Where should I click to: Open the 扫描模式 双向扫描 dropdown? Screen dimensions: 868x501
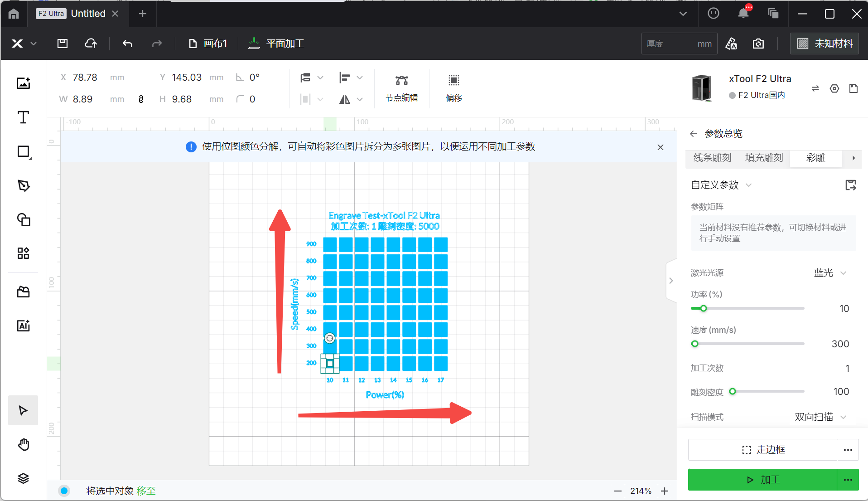point(820,417)
